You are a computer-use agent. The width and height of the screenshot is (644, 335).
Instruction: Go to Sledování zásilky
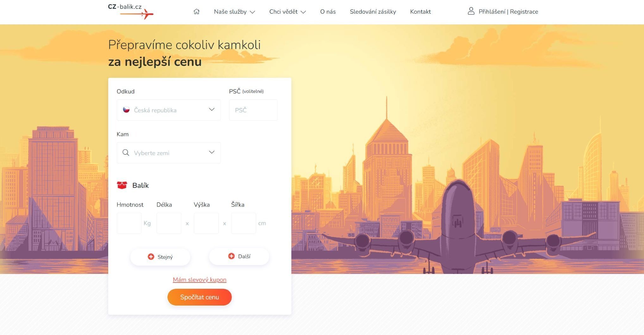(x=373, y=12)
